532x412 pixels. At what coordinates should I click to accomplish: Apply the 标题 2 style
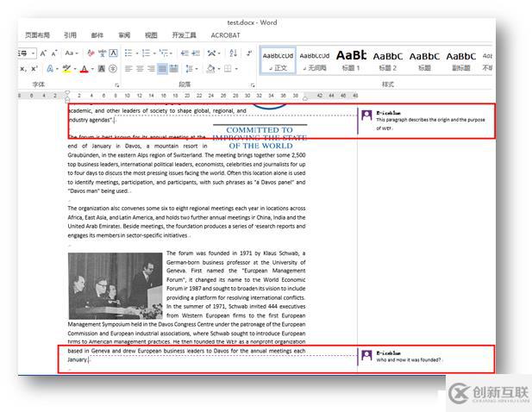388,60
